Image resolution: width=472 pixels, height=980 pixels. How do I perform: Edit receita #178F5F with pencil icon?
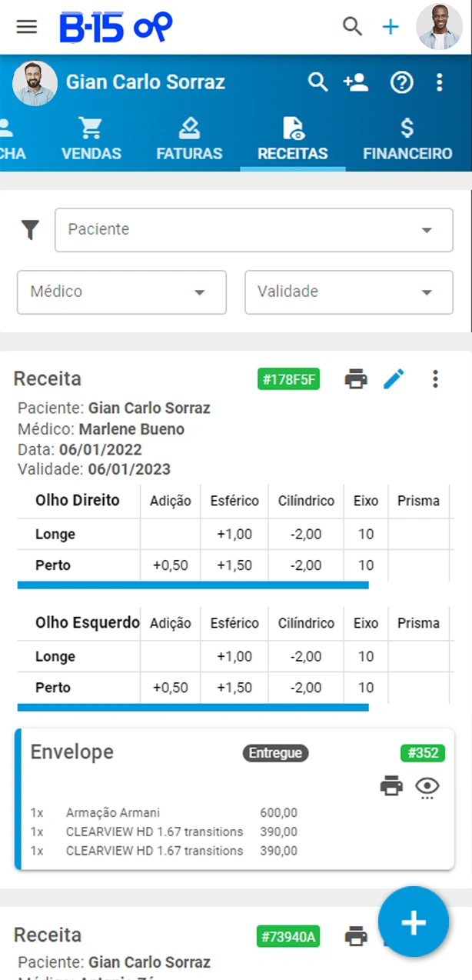point(394,378)
